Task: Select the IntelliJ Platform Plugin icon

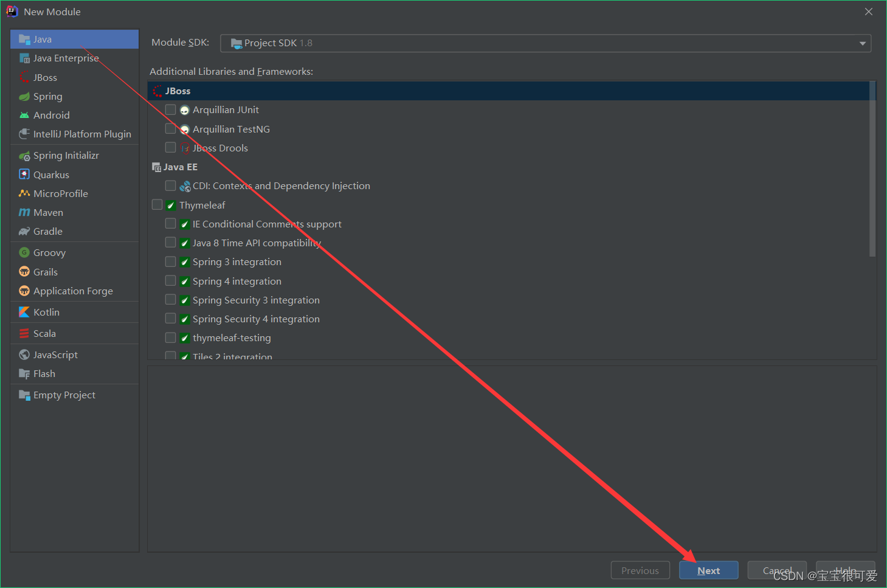Action: 24,134
